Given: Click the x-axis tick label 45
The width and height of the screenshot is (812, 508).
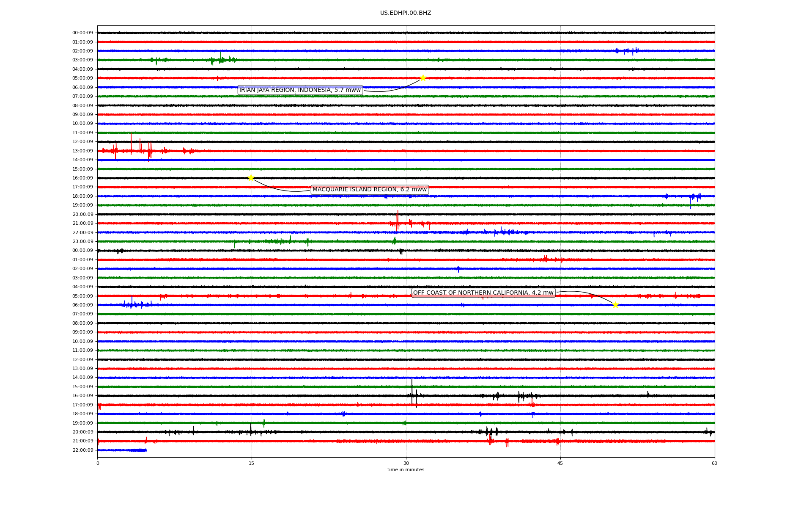Looking at the screenshot, I should 560,463.
